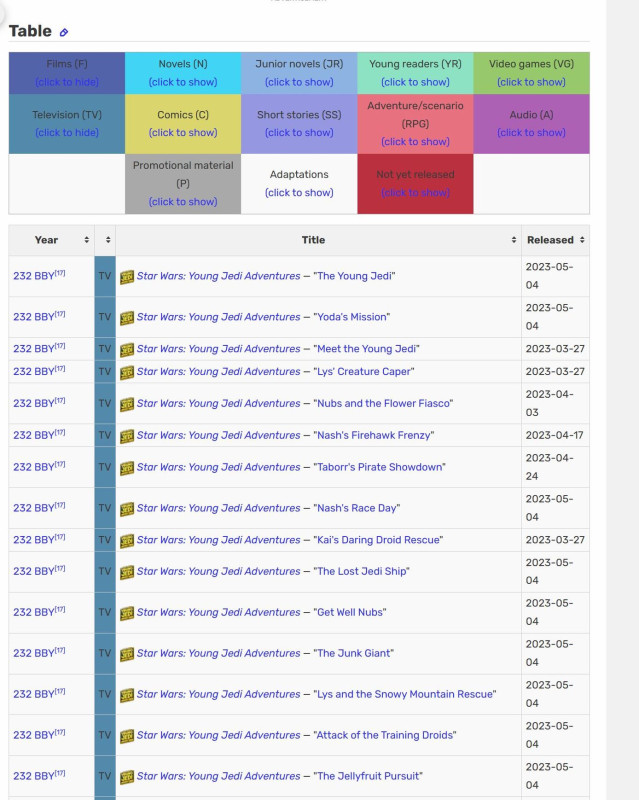Click series icon next to "The Young Jedi"
639x800 pixels.
[x=127, y=277]
